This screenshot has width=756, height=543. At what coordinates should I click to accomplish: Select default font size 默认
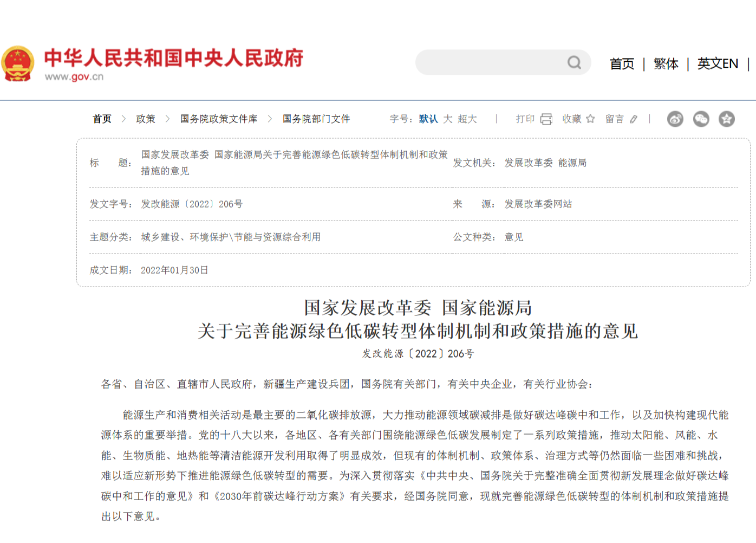pos(428,119)
